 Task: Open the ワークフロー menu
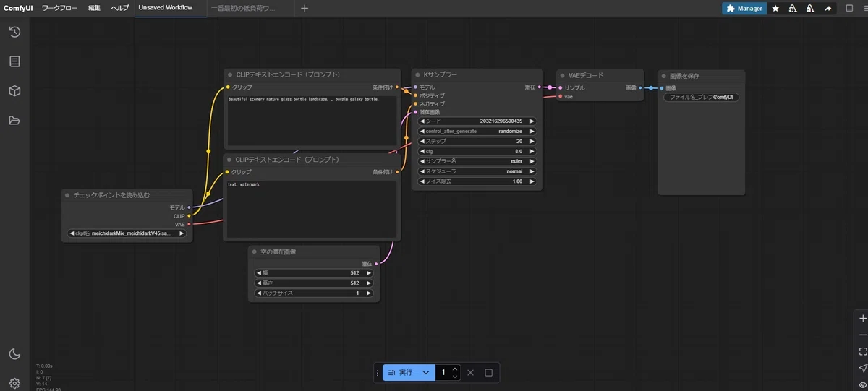pyautogui.click(x=59, y=8)
